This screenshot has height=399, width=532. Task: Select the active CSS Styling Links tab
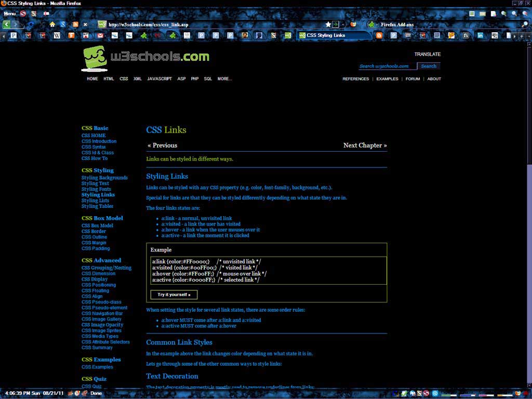334,35
